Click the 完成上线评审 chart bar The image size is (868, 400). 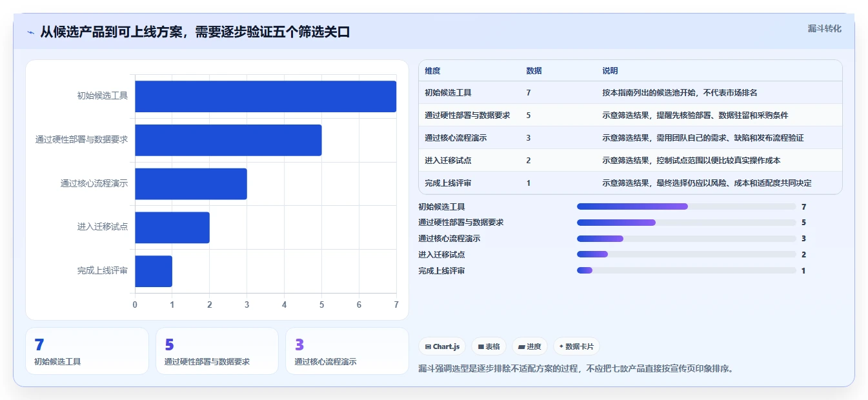point(154,271)
